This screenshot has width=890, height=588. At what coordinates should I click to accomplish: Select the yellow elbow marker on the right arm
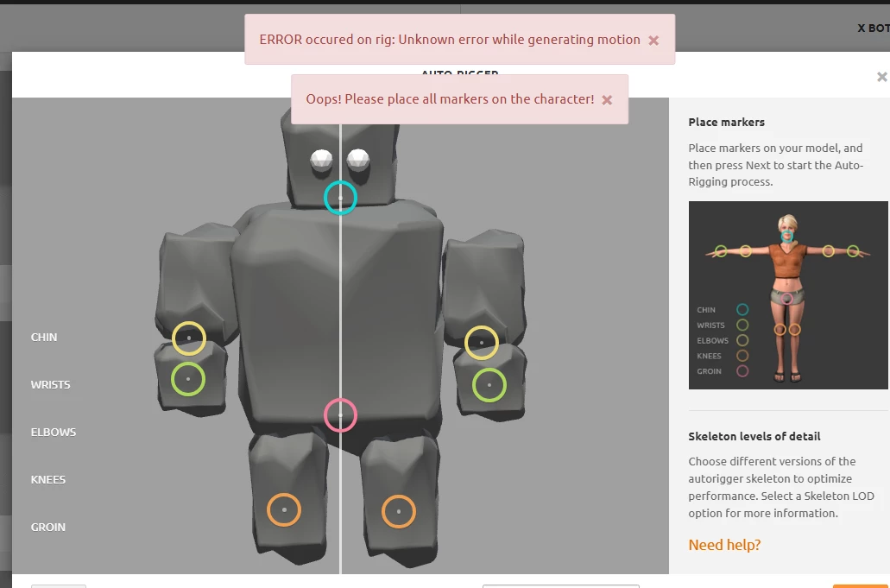482,343
